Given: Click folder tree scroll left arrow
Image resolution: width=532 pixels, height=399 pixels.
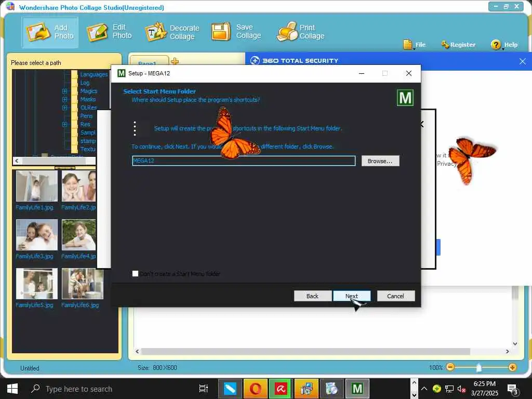Looking at the screenshot, I should (x=17, y=161).
